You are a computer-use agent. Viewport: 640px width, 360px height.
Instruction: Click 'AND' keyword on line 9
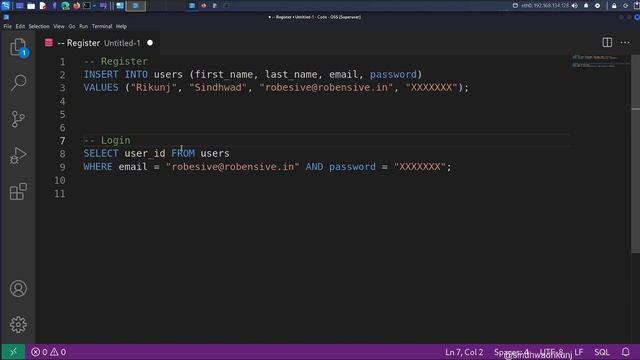tap(314, 167)
